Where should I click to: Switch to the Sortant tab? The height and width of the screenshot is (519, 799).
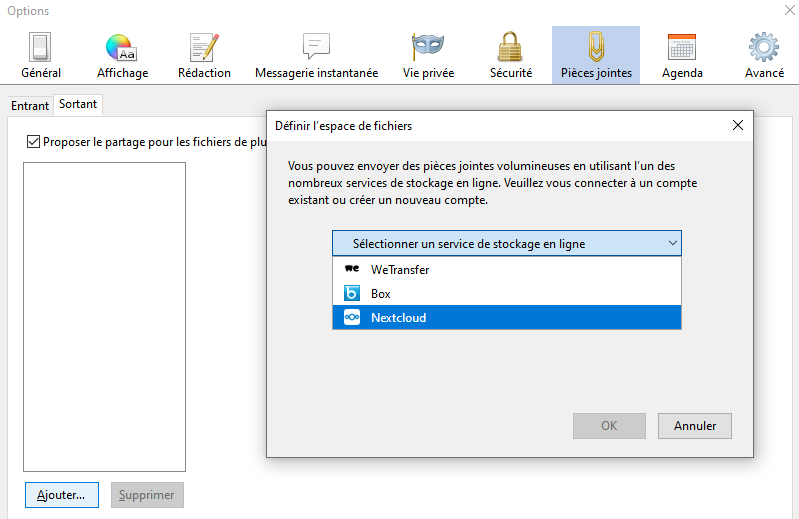78,104
